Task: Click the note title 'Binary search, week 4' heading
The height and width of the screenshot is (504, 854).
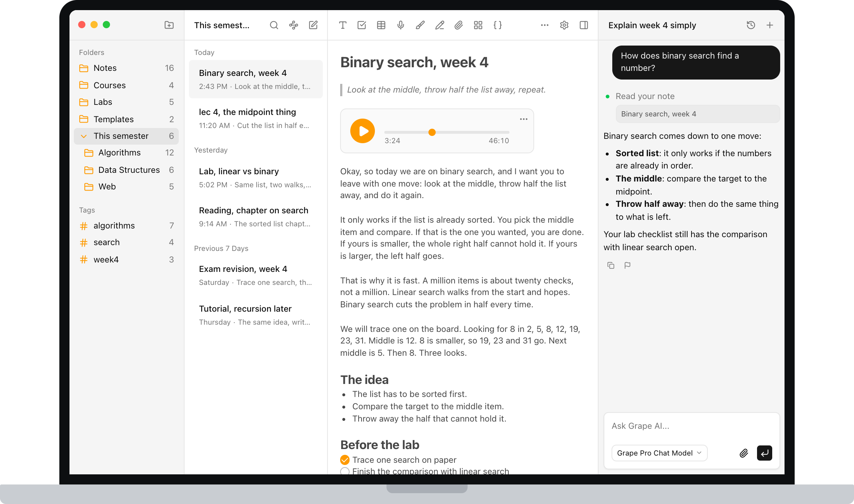Action: pos(414,62)
